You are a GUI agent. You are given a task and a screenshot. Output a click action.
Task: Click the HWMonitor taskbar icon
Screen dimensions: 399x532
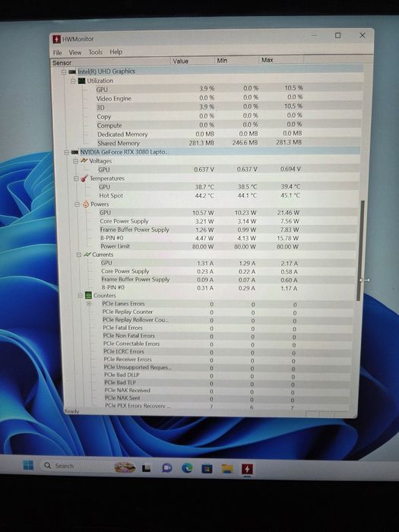(247, 469)
